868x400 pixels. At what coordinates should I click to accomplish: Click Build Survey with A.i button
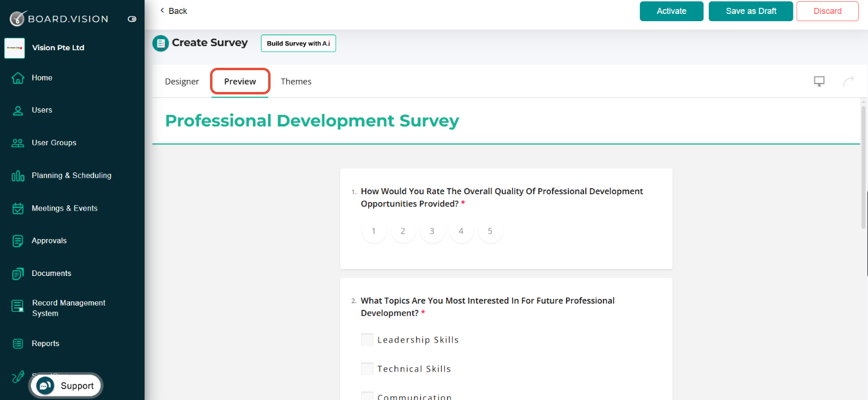(298, 44)
